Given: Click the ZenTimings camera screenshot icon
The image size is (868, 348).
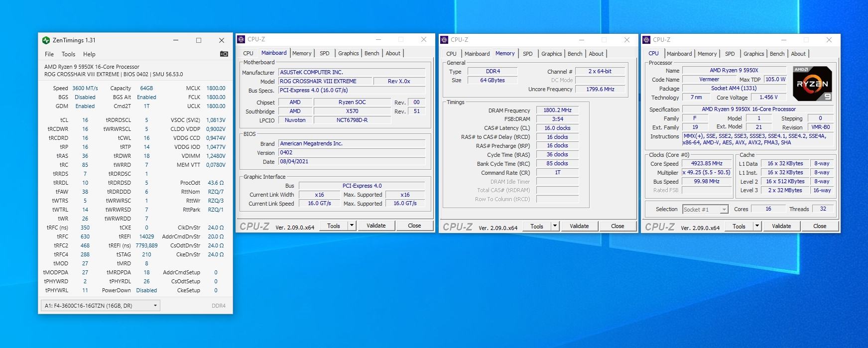Looking at the screenshot, I should tap(224, 54).
